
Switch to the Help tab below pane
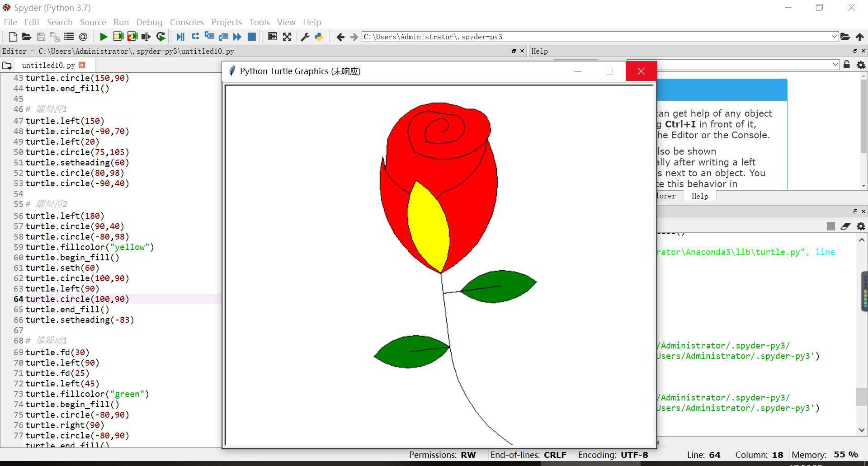pyautogui.click(x=700, y=196)
